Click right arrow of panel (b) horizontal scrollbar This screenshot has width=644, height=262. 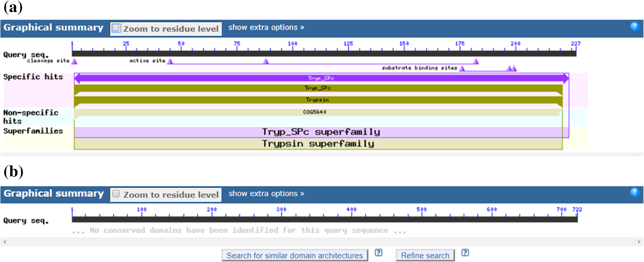pyautogui.click(x=639, y=242)
